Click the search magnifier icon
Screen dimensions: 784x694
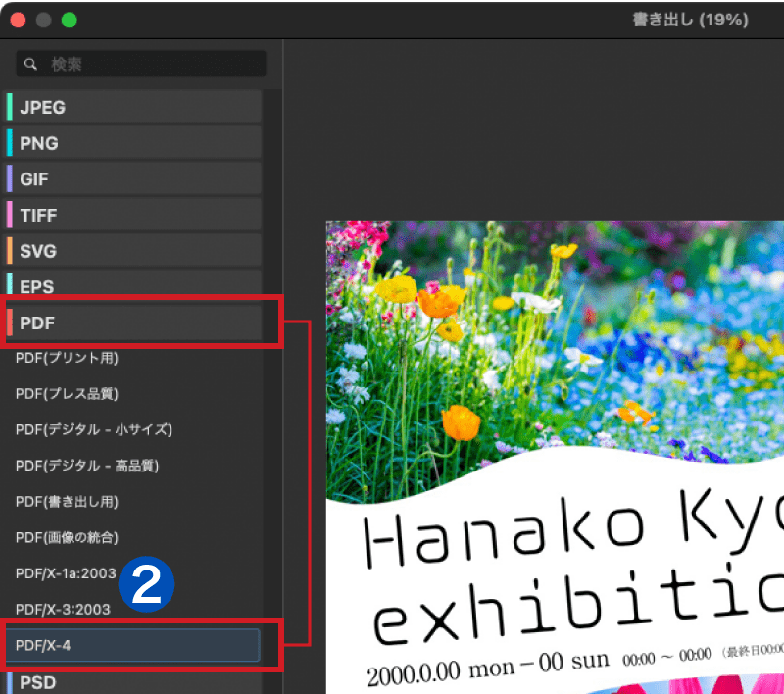[30, 63]
